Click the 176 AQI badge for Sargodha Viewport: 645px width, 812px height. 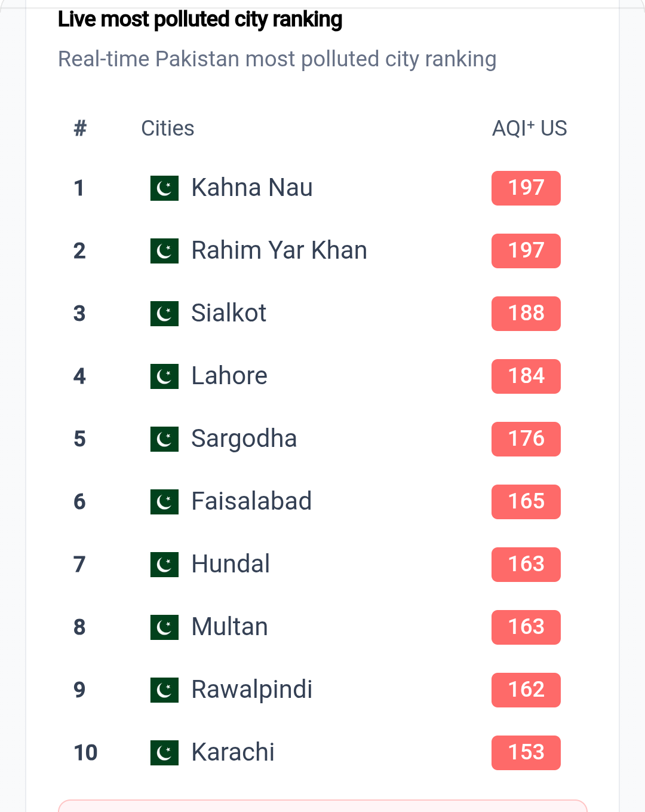pos(526,439)
